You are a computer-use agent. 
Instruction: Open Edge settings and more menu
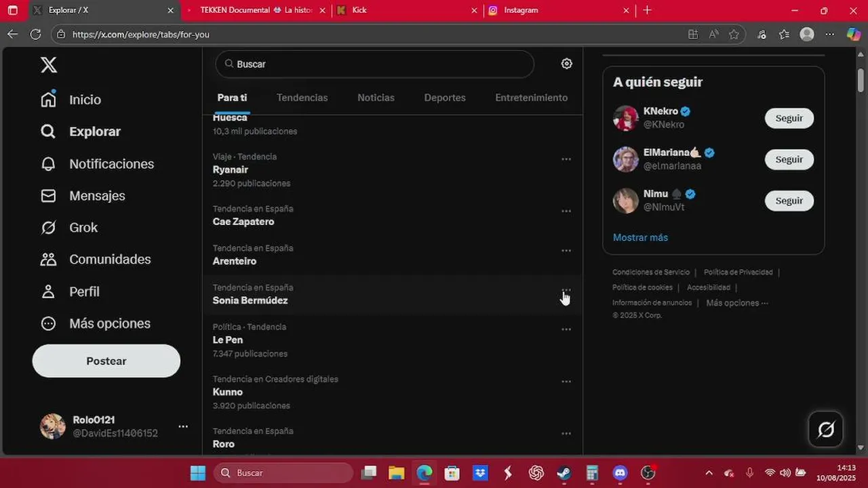click(830, 34)
